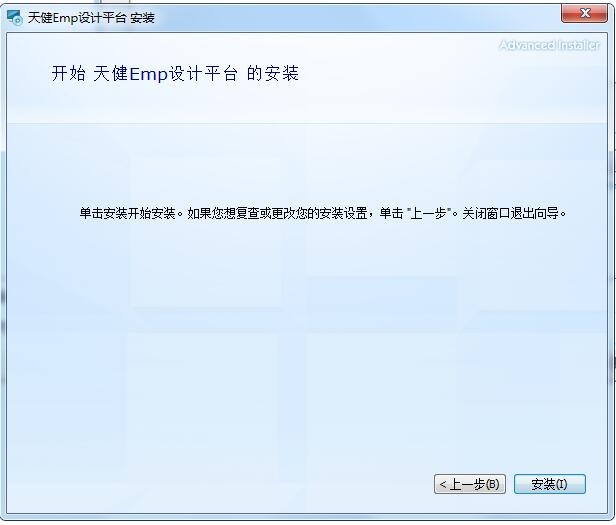
Task: Click the 安装 word in the window title
Action: [142, 18]
